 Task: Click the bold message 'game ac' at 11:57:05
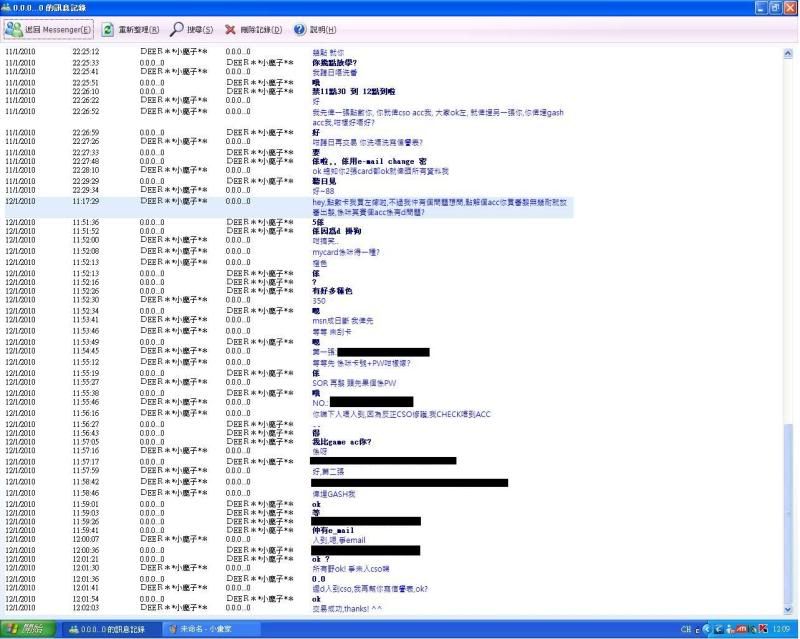(x=342, y=442)
